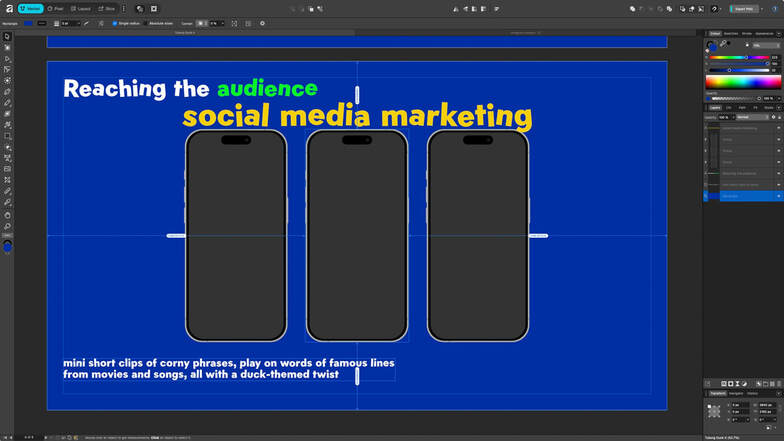Uncheck the Single radius checkbox

tap(114, 23)
